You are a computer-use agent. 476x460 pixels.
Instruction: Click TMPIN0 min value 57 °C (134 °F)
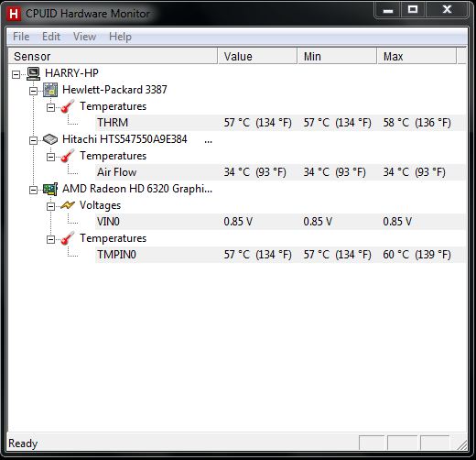pyautogui.click(x=337, y=255)
